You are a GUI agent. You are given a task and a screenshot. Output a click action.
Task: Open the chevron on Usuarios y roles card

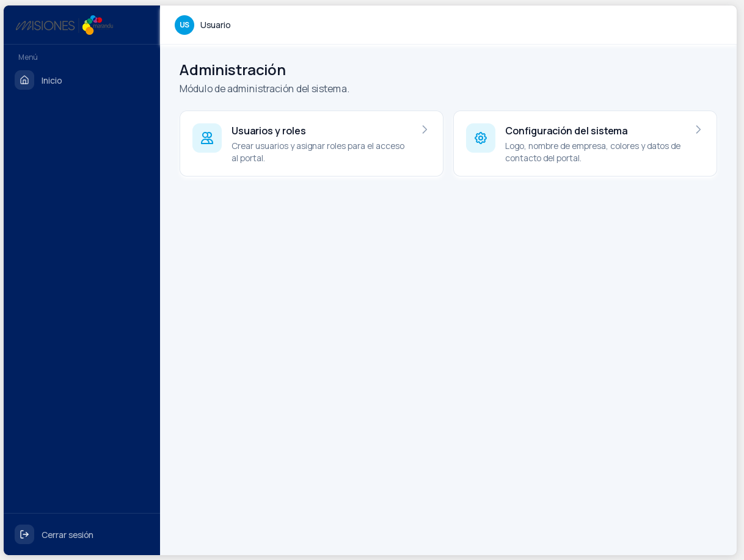pyautogui.click(x=425, y=129)
